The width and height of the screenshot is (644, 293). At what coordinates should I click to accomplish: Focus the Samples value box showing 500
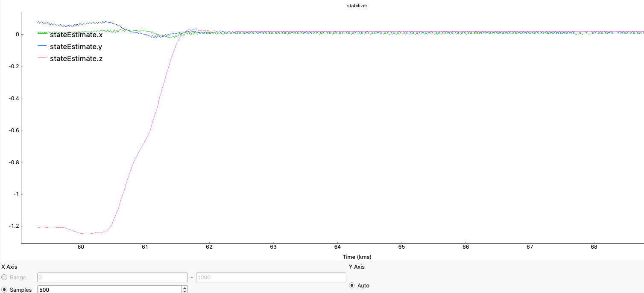[109, 290]
